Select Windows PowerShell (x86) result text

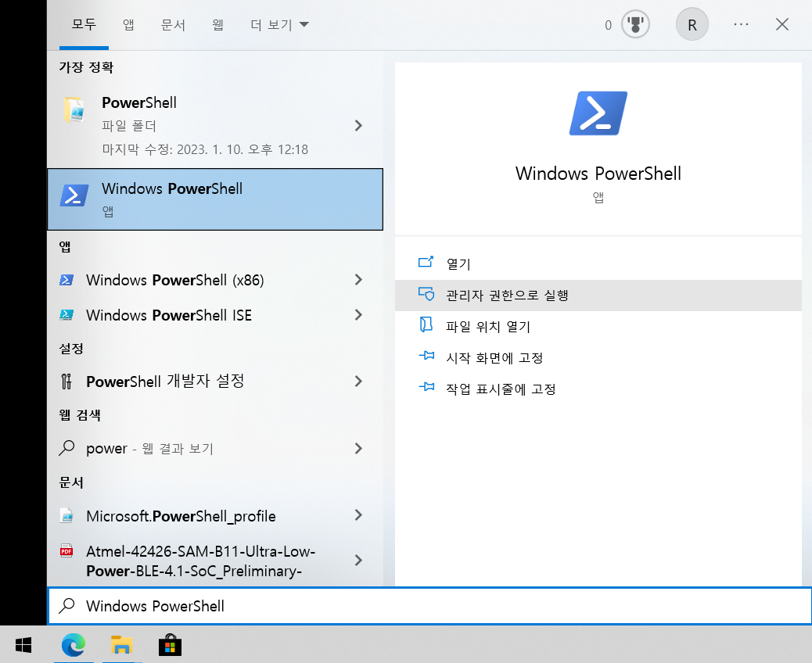pyautogui.click(x=175, y=280)
